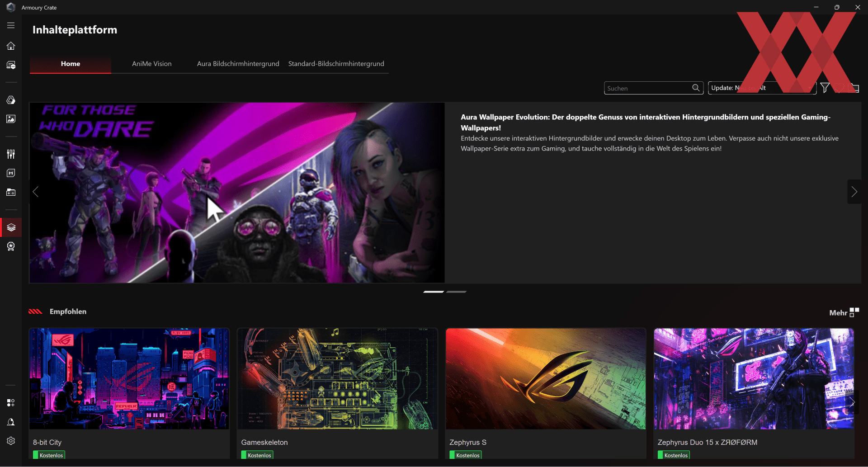Open the Aura Bildschirmhintergrund tab
868x467 pixels.
coord(238,64)
